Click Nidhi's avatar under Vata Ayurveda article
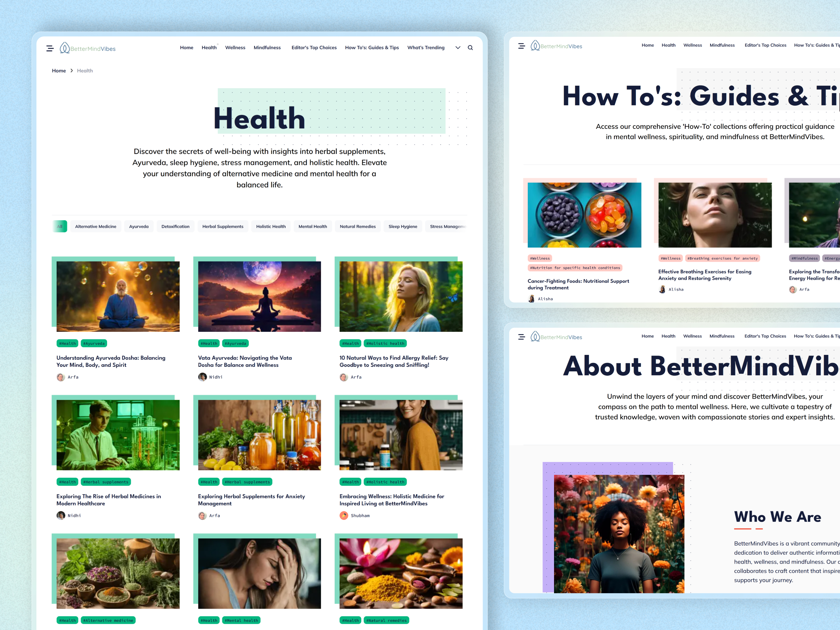 point(202,377)
